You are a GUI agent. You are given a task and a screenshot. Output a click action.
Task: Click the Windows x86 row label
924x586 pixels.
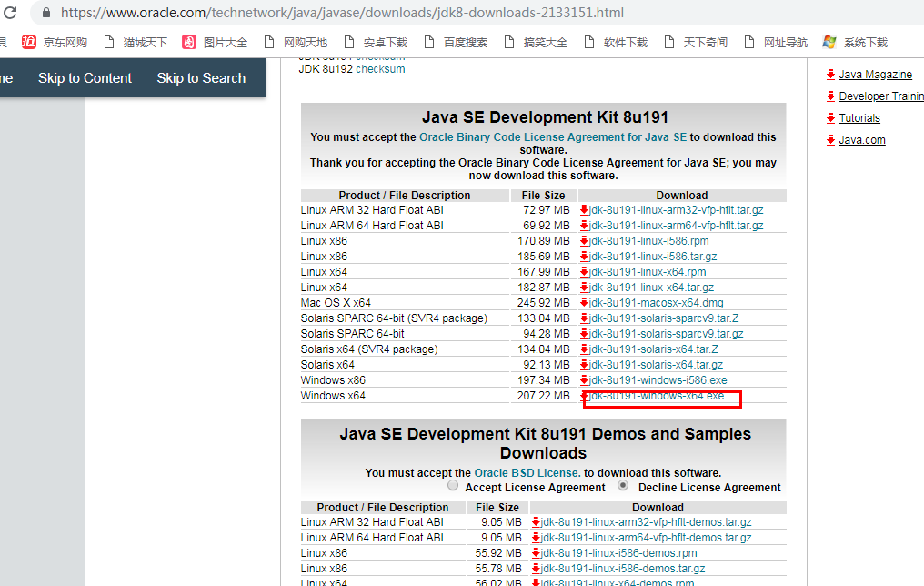333,380
